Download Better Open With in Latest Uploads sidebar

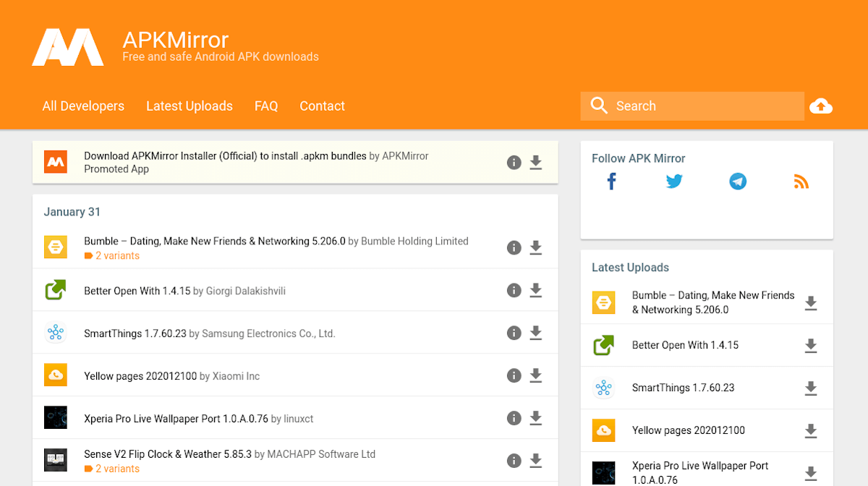pos(811,346)
